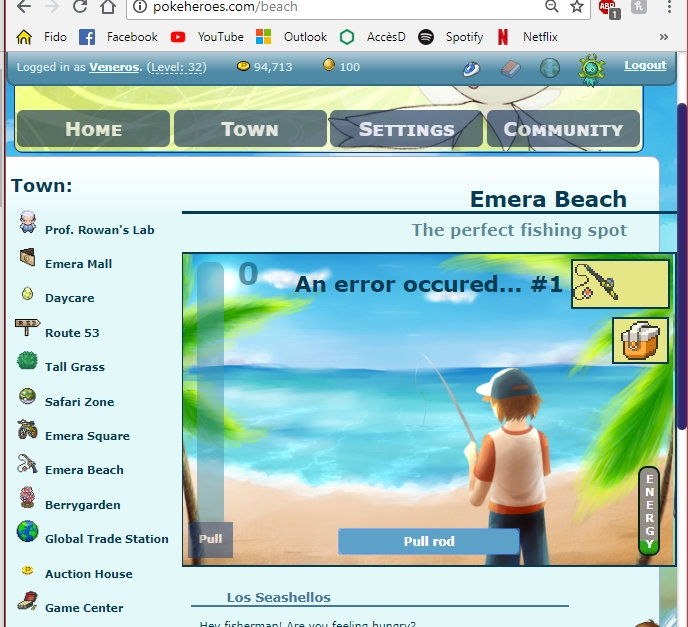The height and width of the screenshot is (627, 688).
Task: Click the book icon in top bar
Action: point(510,68)
